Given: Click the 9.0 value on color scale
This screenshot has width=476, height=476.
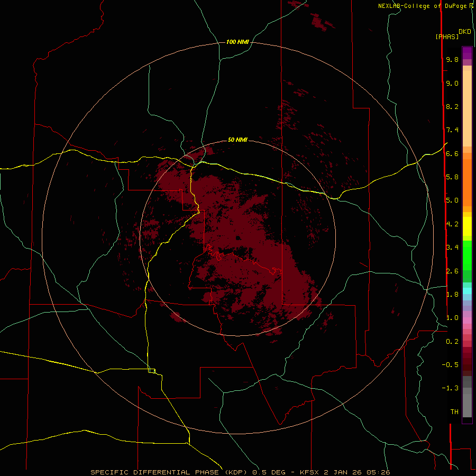Looking at the screenshot, I should click(x=452, y=83).
